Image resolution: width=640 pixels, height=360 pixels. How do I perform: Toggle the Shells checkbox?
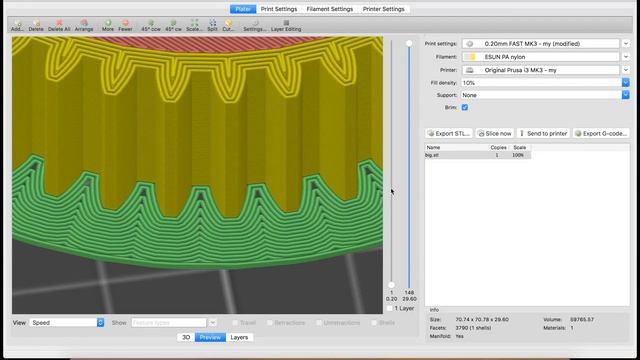click(x=374, y=323)
